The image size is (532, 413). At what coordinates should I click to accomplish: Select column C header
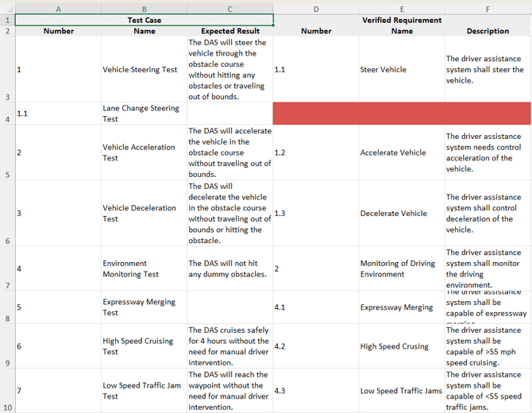[230, 10]
